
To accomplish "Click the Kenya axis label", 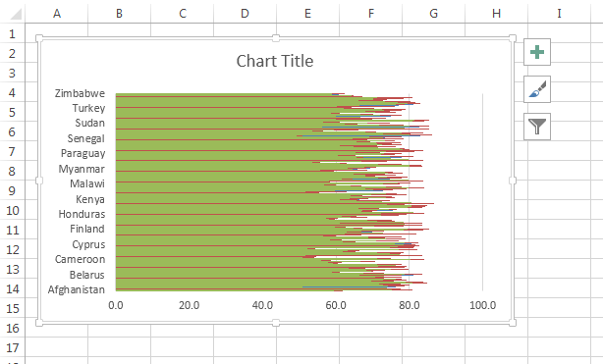I will pyautogui.click(x=90, y=199).
